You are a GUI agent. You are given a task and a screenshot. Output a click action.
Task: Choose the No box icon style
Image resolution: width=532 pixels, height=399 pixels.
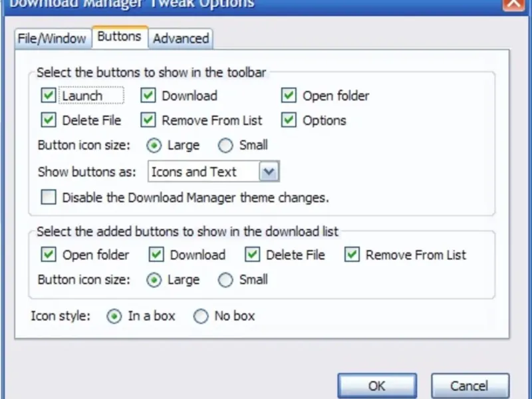coord(201,317)
